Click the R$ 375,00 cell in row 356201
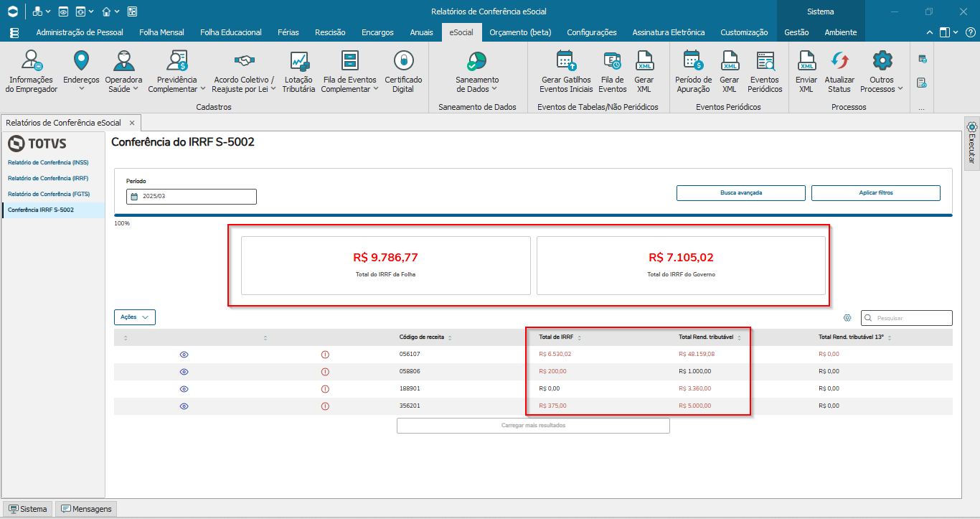980x519 pixels. coord(552,406)
